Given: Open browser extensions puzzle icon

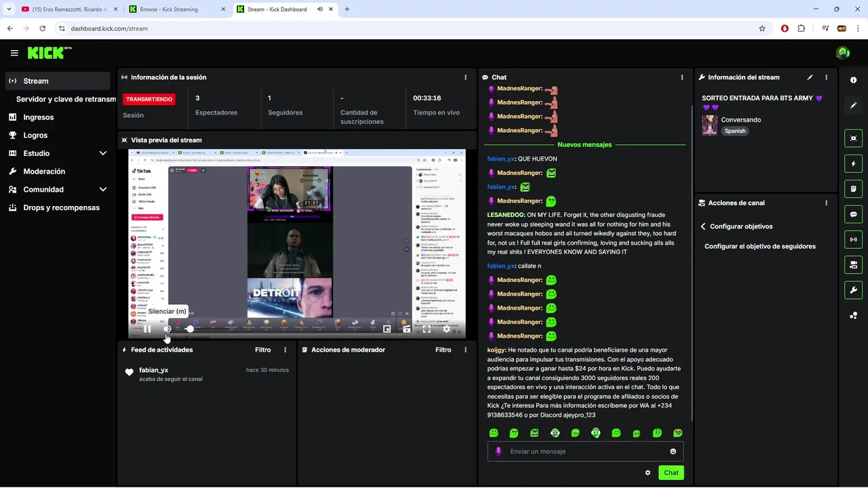Looking at the screenshot, I should [x=802, y=28].
